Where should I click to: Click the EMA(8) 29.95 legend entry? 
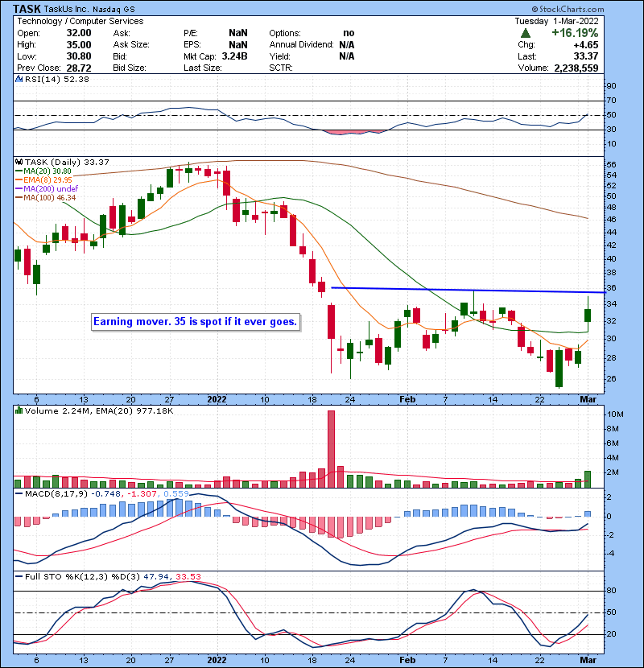tap(44, 179)
